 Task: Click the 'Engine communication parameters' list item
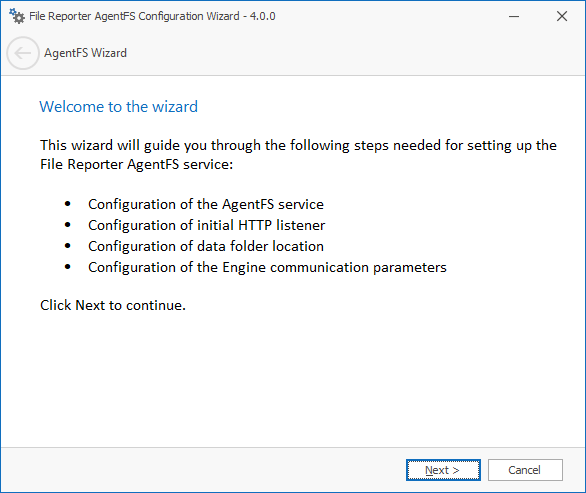click(x=267, y=267)
